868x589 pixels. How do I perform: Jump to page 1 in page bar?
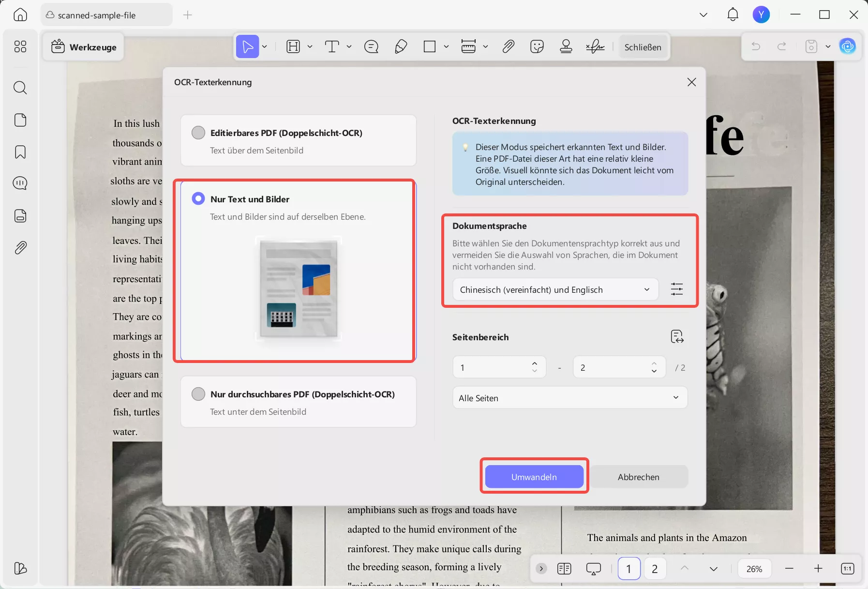[x=629, y=569]
